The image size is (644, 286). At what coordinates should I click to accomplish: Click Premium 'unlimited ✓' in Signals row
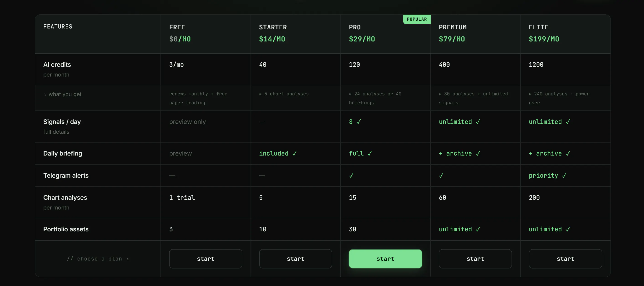(460, 122)
